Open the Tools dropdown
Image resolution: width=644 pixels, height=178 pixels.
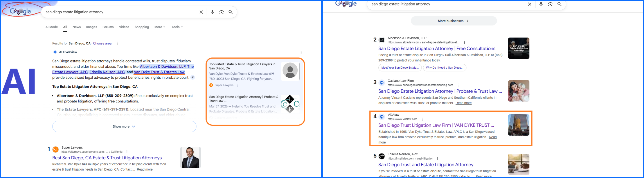pyautogui.click(x=177, y=27)
